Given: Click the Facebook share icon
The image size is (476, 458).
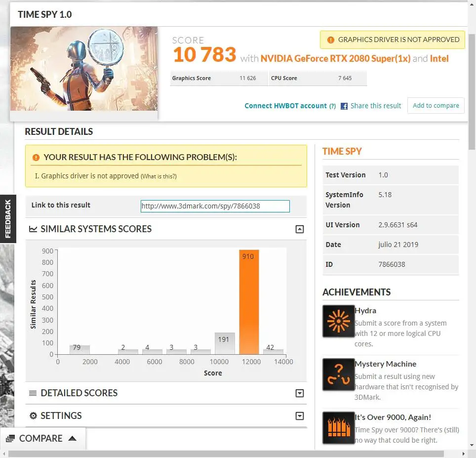Looking at the screenshot, I should [x=344, y=106].
